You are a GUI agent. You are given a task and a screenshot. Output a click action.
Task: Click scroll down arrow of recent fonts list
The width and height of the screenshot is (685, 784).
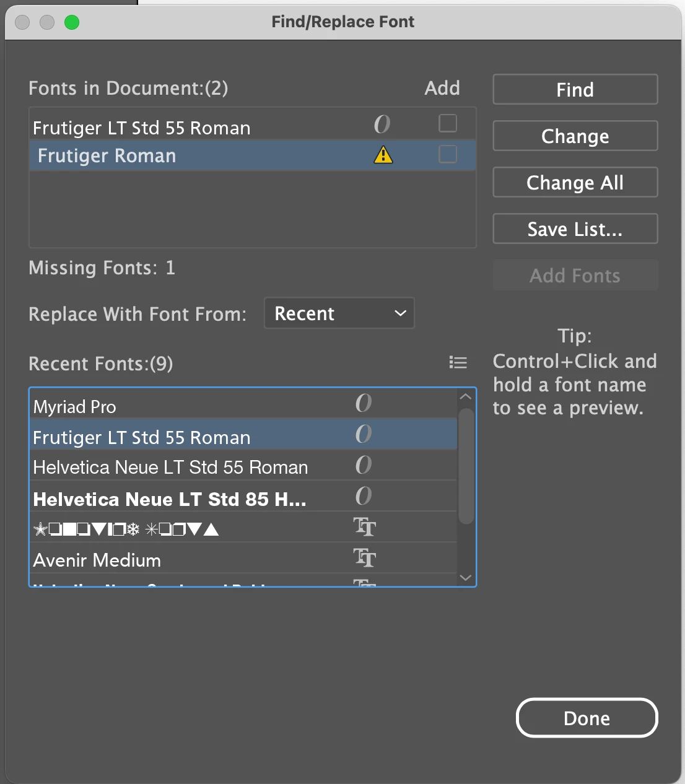(x=466, y=578)
